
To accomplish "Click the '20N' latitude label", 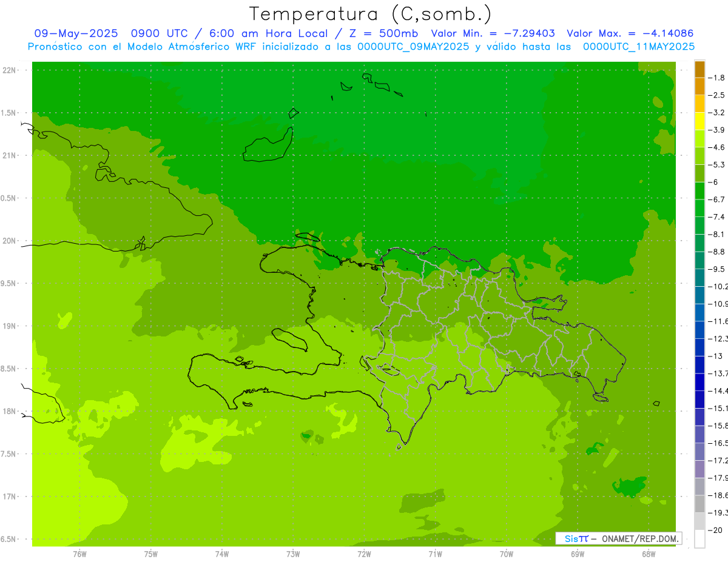I will click(x=9, y=241).
